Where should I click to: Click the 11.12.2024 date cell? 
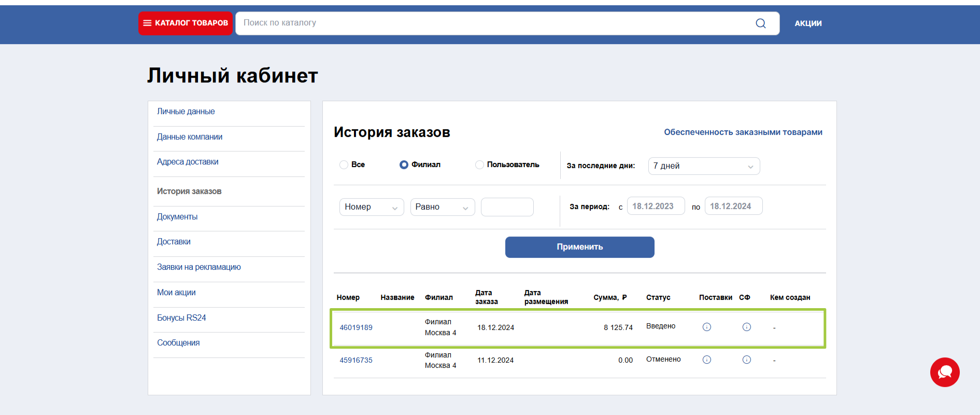tap(495, 360)
